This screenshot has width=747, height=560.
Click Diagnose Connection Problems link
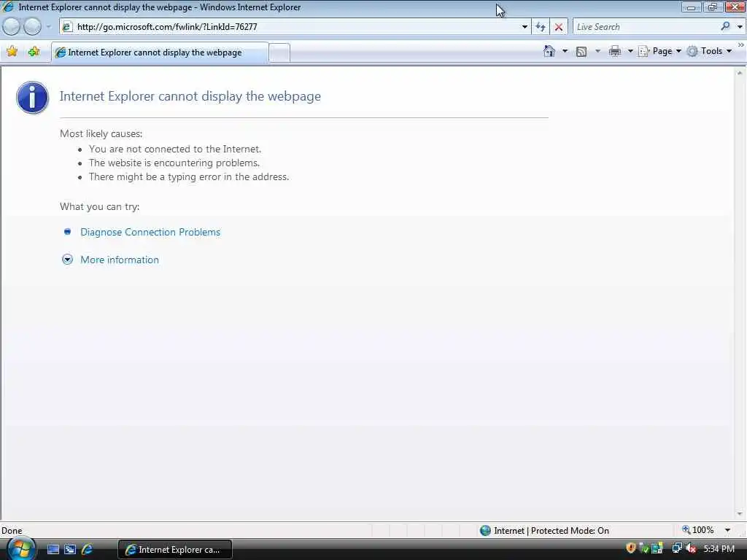(150, 232)
